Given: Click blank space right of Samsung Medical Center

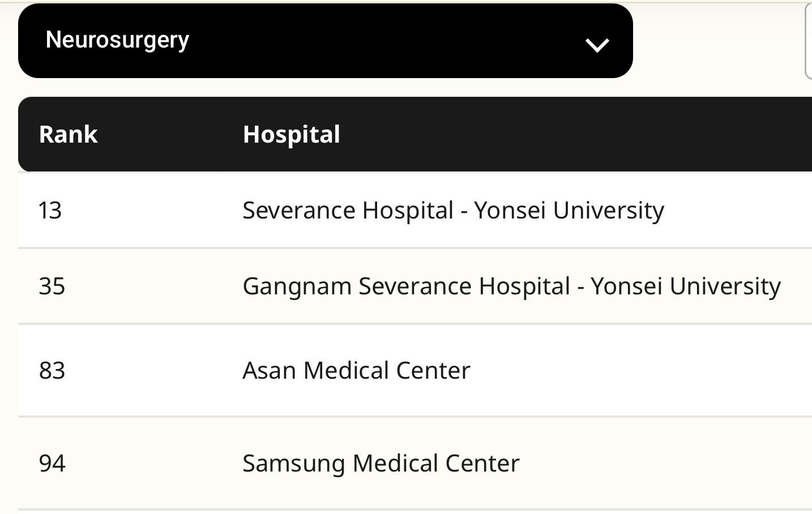Looking at the screenshot, I should coord(651,464).
